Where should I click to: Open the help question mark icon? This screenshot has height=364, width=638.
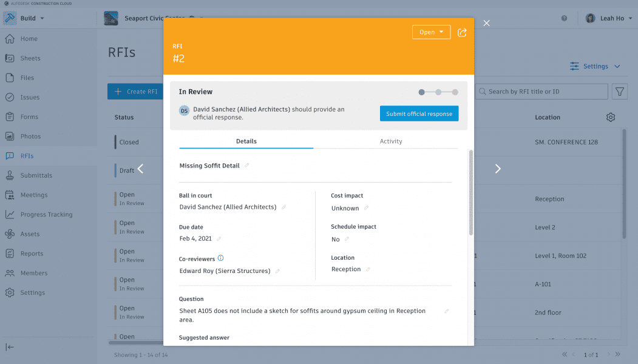tap(564, 18)
